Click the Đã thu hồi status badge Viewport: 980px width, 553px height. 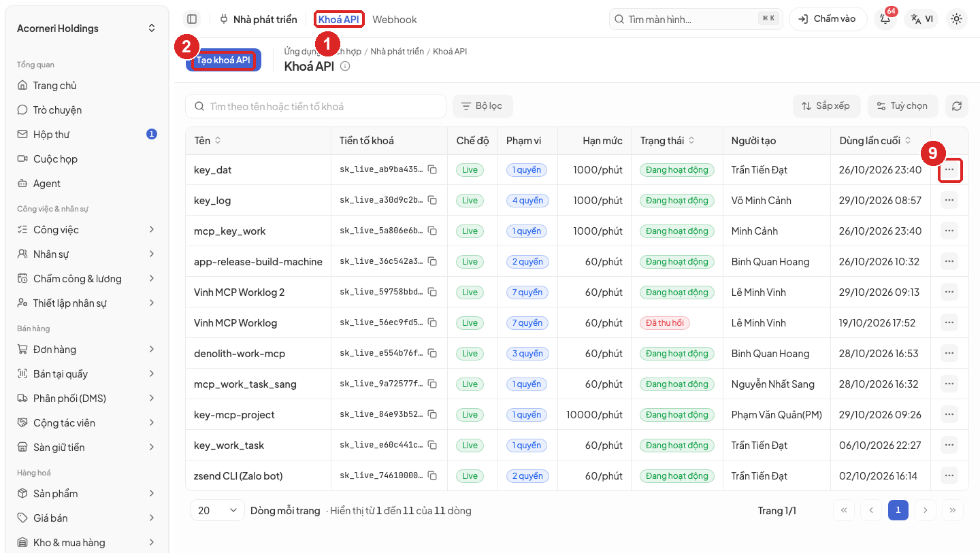pyautogui.click(x=664, y=322)
